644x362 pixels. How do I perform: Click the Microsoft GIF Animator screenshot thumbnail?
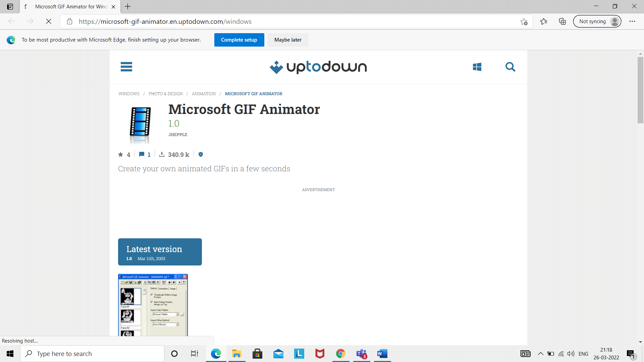153,305
